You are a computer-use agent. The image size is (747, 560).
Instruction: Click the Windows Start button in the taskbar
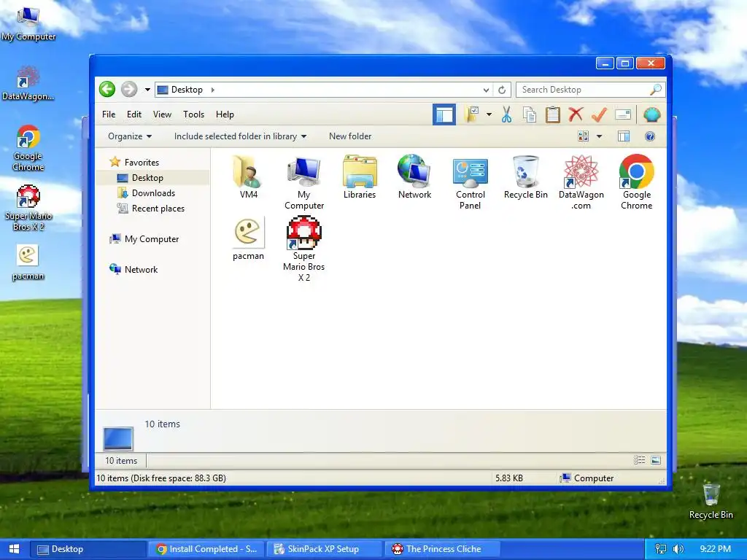(x=14, y=548)
